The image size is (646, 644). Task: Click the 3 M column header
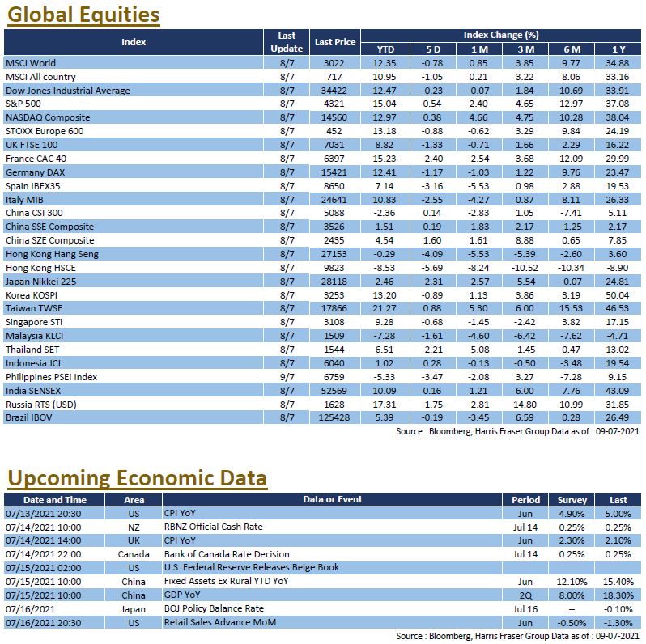[525, 49]
